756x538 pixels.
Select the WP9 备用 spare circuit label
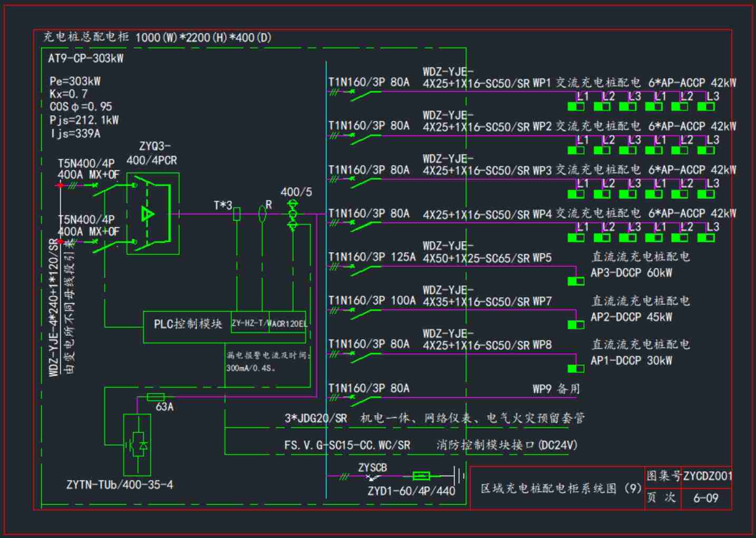click(556, 389)
